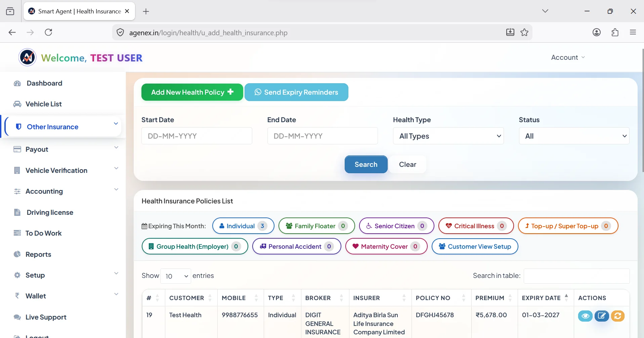The height and width of the screenshot is (338, 644).
Task: Open the Health Type dropdown
Action: coord(448,136)
